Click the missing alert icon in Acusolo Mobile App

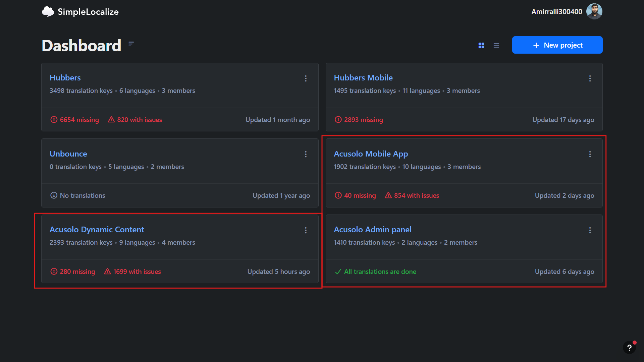coord(338,195)
